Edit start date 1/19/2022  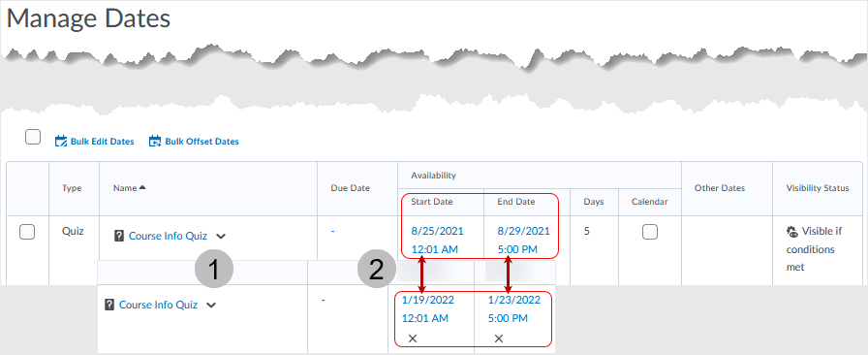(x=428, y=300)
